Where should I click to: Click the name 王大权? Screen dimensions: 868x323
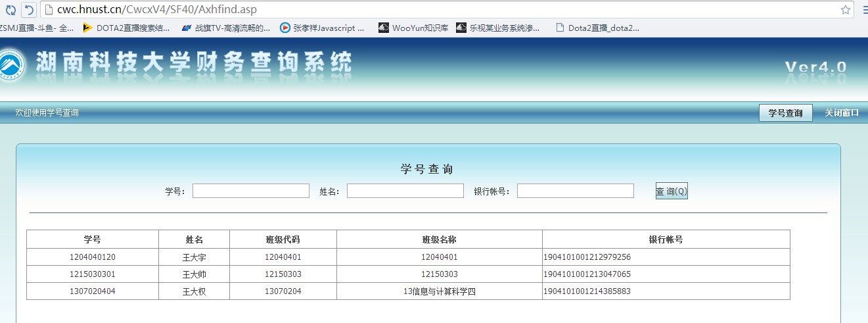coord(194,291)
